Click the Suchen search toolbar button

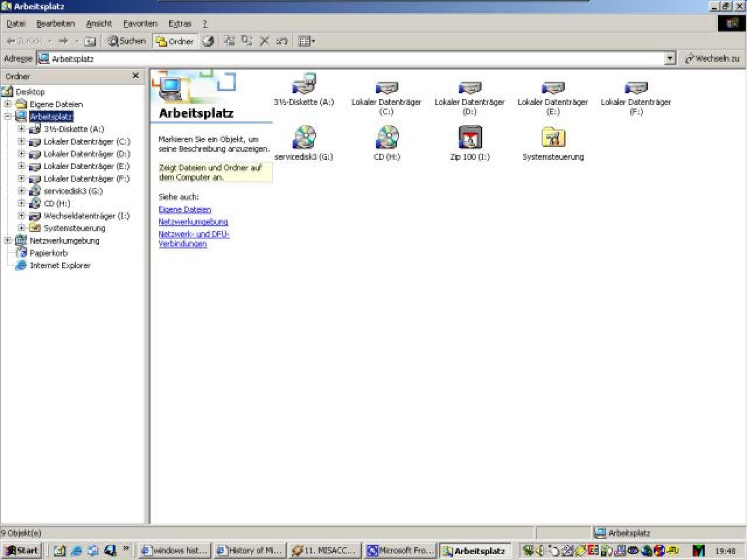(x=127, y=41)
